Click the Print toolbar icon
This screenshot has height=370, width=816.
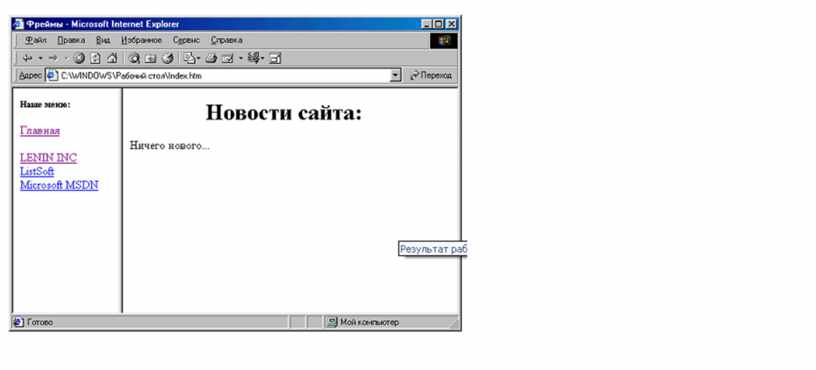pyautogui.click(x=211, y=58)
